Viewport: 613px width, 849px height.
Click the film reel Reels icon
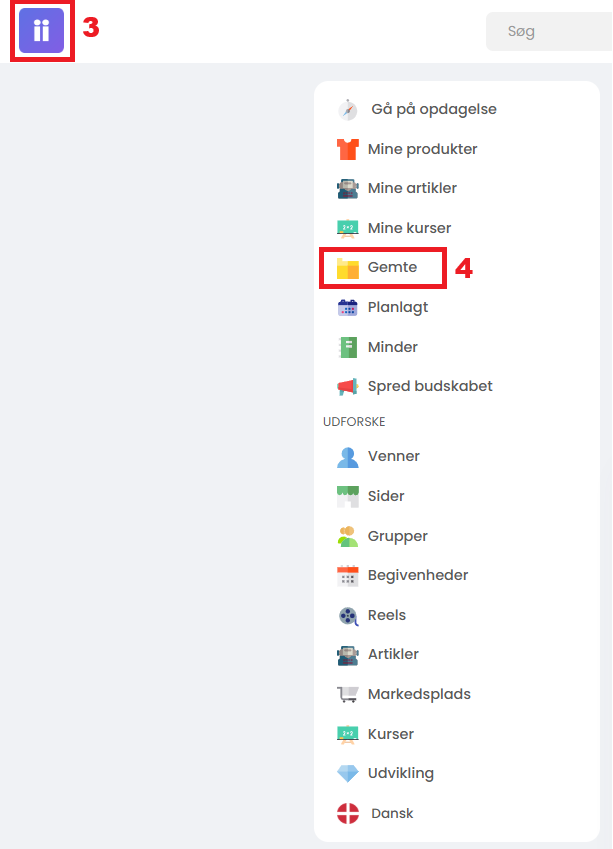pos(348,615)
